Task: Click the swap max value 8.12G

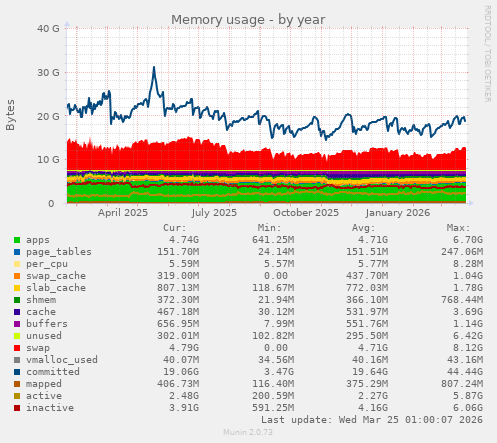Action: [467, 348]
